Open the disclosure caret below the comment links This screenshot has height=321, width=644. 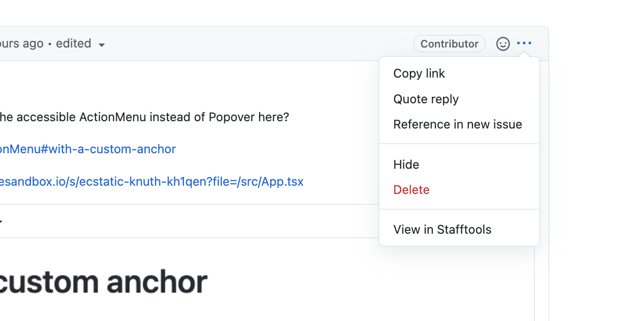point(2,221)
